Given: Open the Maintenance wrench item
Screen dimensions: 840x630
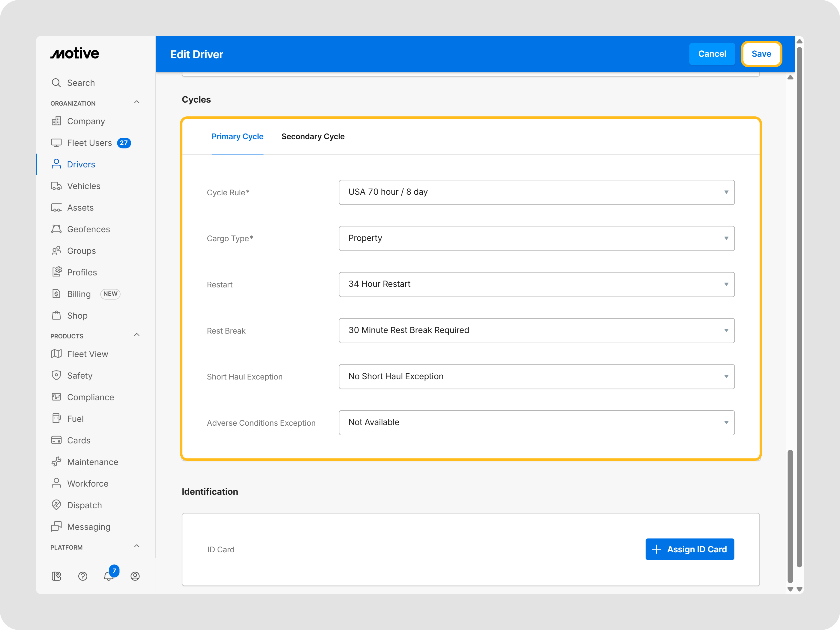Looking at the screenshot, I should (x=92, y=462).
